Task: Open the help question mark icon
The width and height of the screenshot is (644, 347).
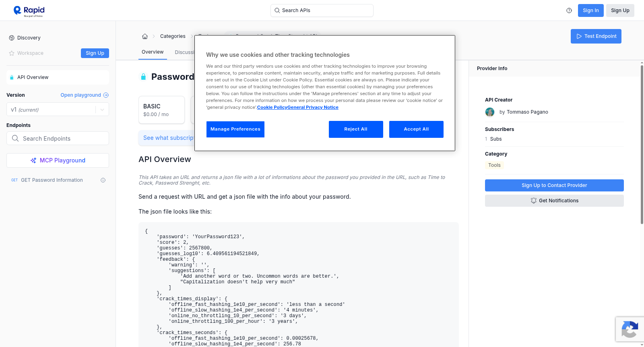Action: click(569, 10)
